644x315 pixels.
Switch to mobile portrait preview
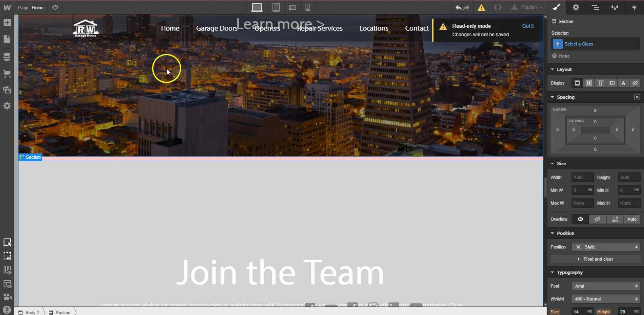pyautogui.click(x=308, y=7)
